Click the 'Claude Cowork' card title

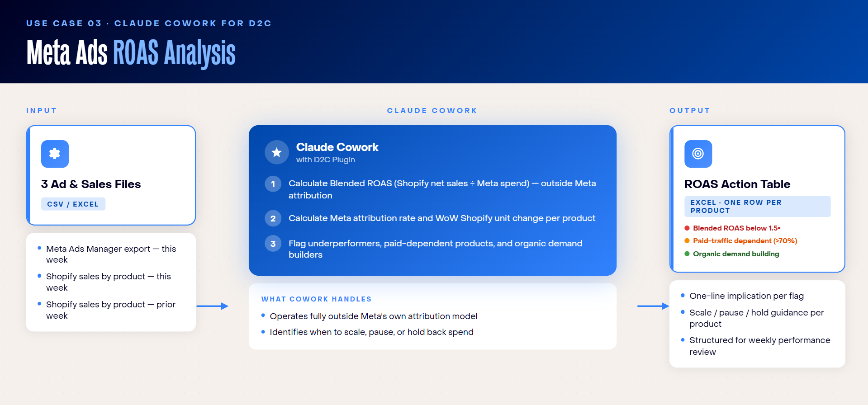pyautogui.click(x=337, y=147)
